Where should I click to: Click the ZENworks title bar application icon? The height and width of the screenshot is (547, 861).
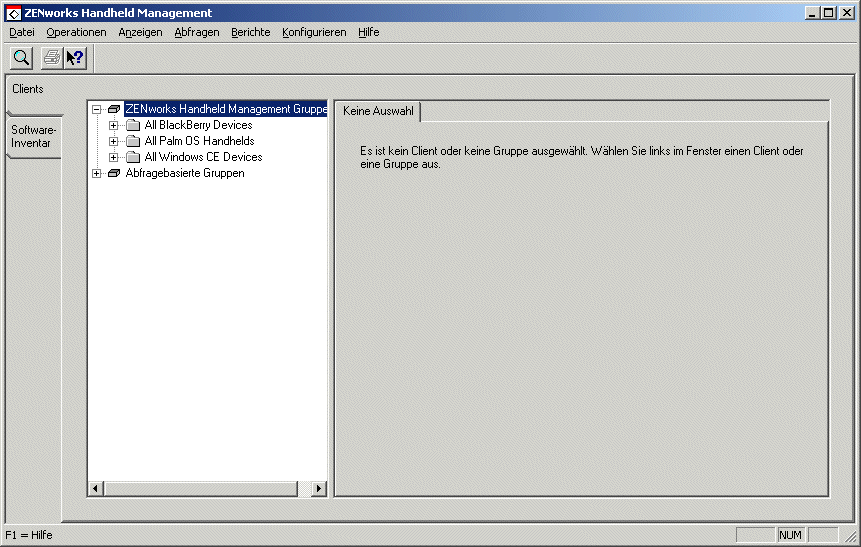13,13
